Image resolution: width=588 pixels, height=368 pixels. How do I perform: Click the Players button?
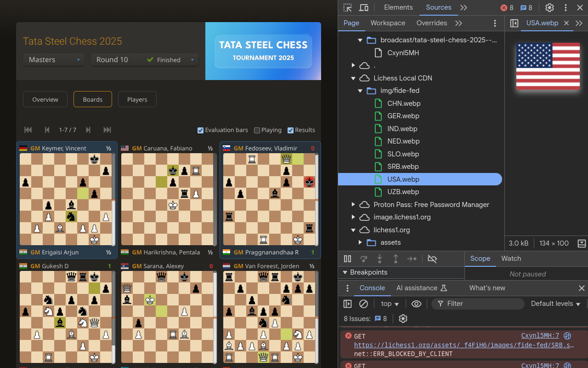[137, 99]
